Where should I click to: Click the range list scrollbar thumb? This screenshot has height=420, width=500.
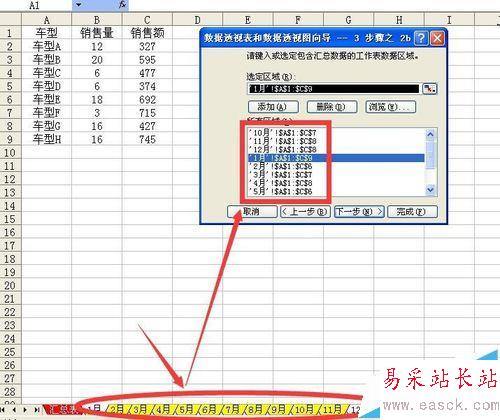click(x=430, y=154)
